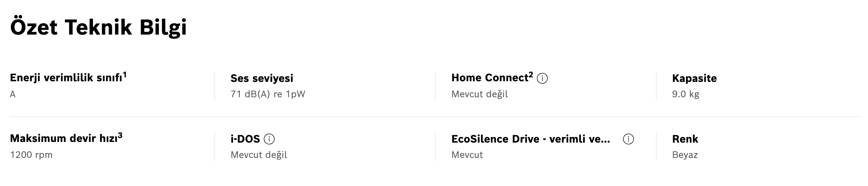Image resolution: width=868 pixels, height=186 pixels.
Task: Open footnote 1 next to Enerji verimlilik sınıfı
Action: coord(124,74)
